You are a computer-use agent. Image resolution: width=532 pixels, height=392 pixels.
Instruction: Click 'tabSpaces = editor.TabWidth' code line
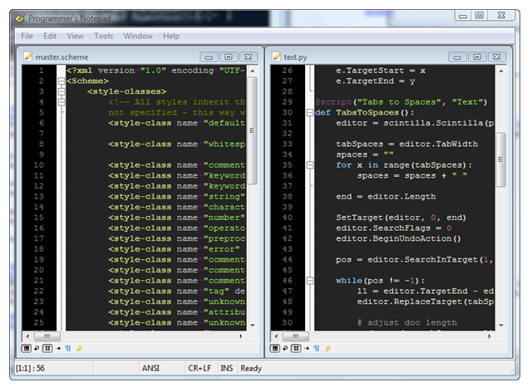click(x=406, y=145)
